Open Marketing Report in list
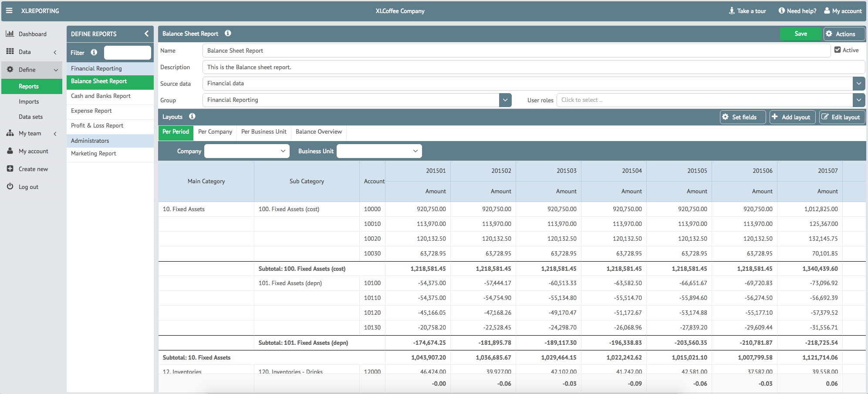This screenshot has height=394, width=868. pyautogui.click(x=110, y=154)
